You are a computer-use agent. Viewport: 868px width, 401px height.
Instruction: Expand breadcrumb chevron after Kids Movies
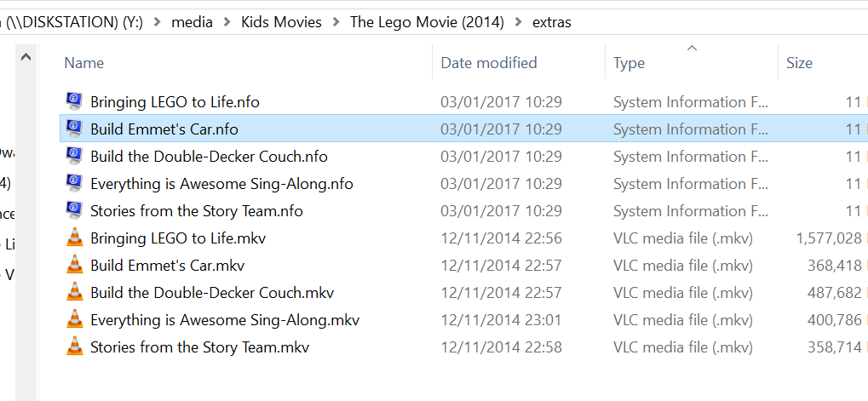(336, 22)
